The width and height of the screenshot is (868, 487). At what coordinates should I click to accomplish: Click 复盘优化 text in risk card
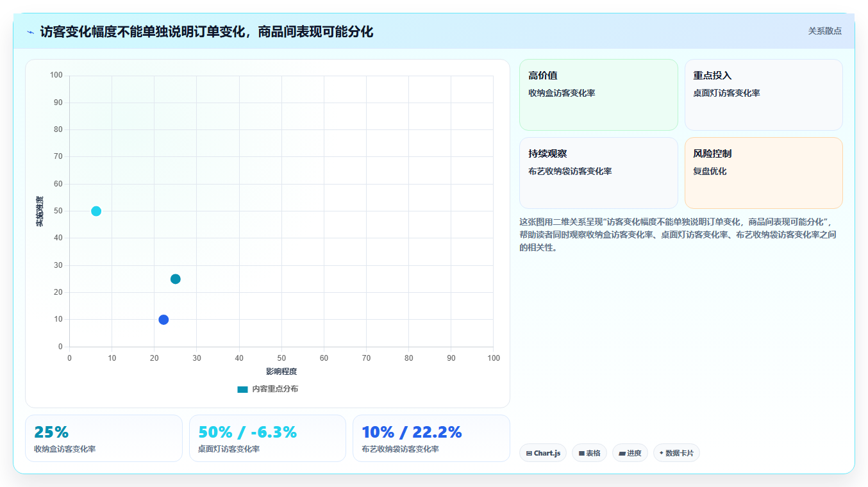coord(710,171)
